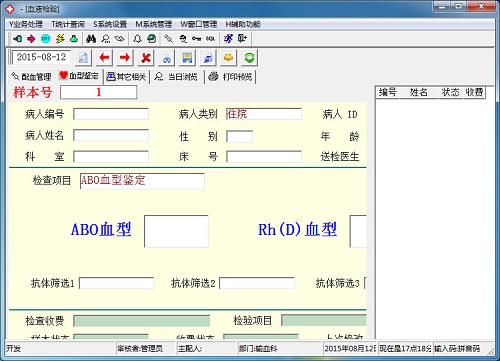This screenshot has width=500, height=361.
Task: Click the green helmet icon
Action: pyautogui.click(x=152, y=39)
